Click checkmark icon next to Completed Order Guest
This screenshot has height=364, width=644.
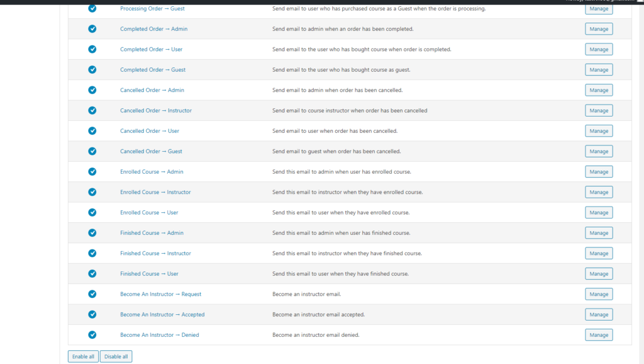[x=92, y=70]
